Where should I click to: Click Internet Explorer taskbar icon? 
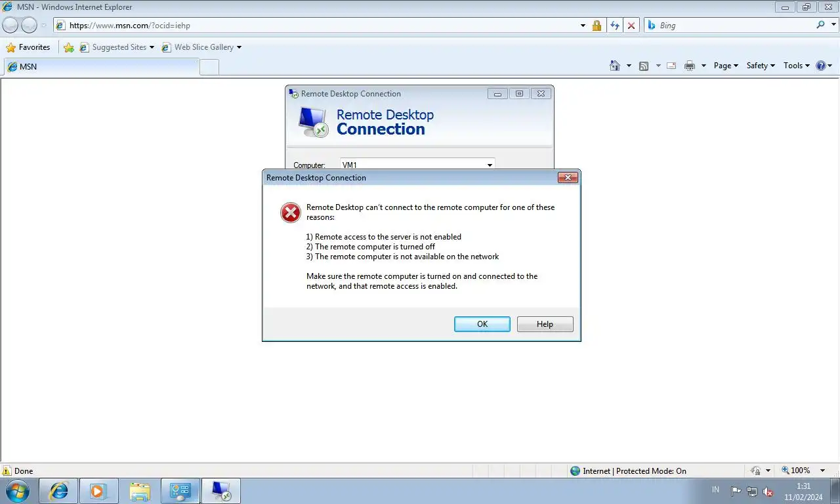coord(59,491)
